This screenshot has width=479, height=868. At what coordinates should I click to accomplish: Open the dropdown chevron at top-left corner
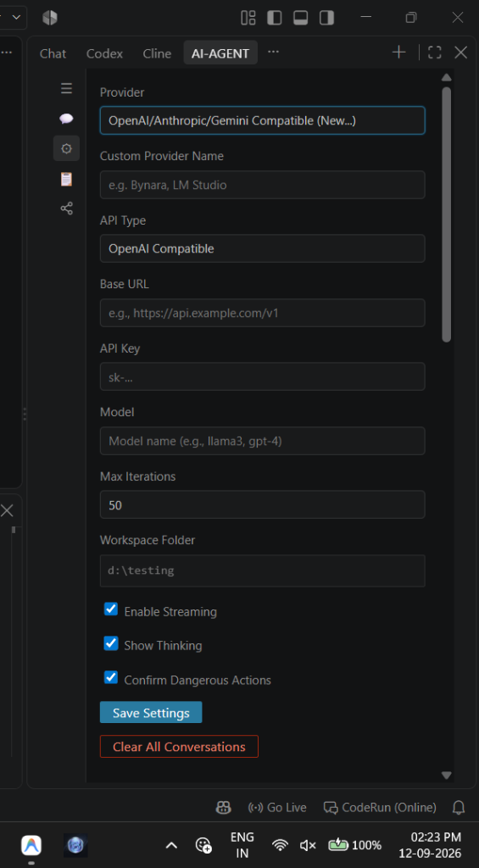pos(16,18)
